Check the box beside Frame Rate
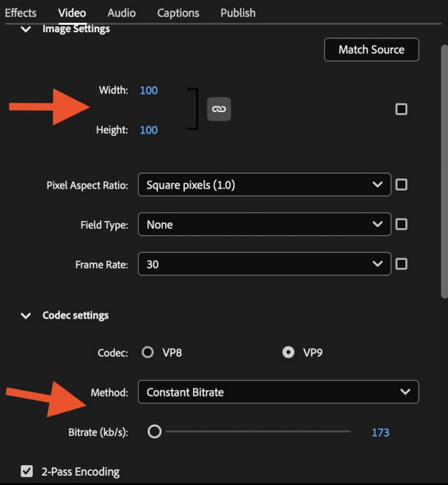The width and height of the screenshot is (448, 485). pyautogui.click(x=401, y=264)
